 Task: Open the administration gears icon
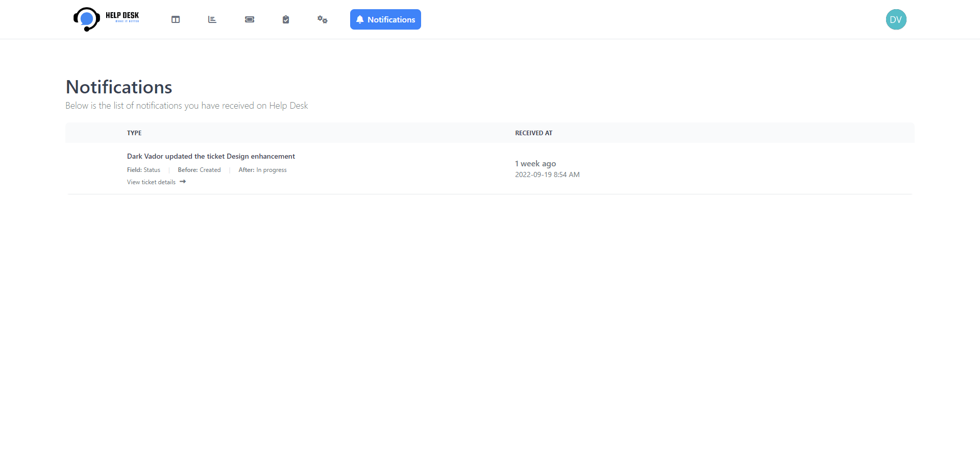point(323,19)
